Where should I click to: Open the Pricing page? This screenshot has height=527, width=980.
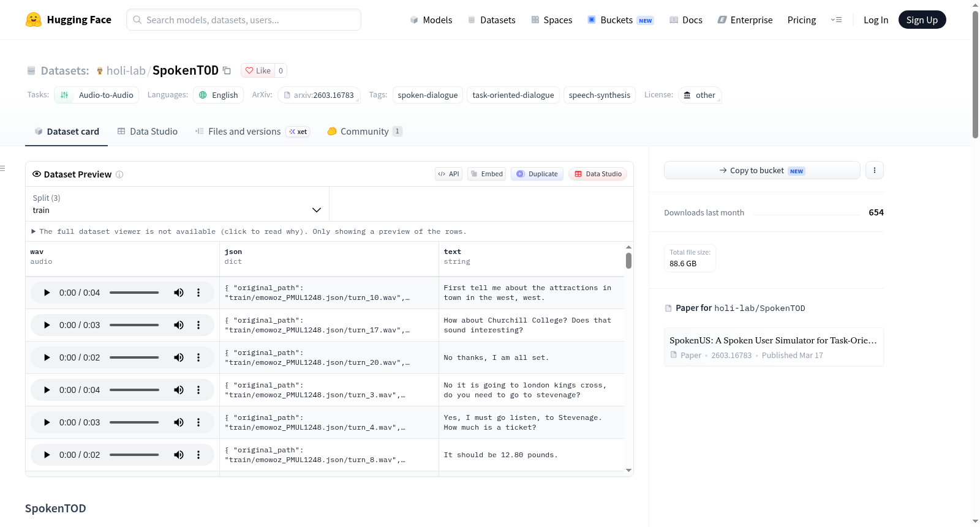802,20
